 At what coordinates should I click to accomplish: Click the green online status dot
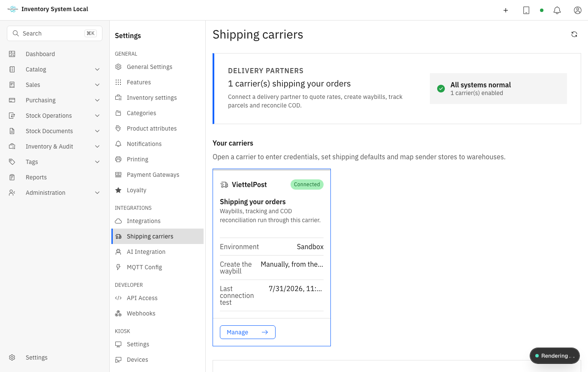tap(542, 10)
